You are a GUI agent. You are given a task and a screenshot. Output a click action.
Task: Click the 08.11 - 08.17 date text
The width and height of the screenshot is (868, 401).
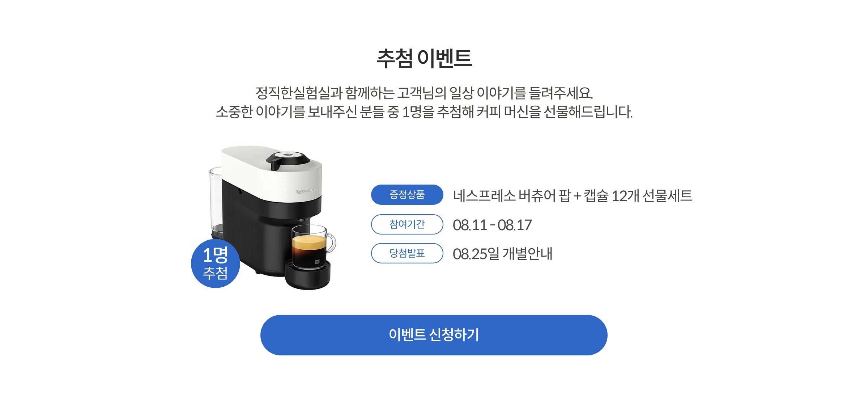pos(492,225)
